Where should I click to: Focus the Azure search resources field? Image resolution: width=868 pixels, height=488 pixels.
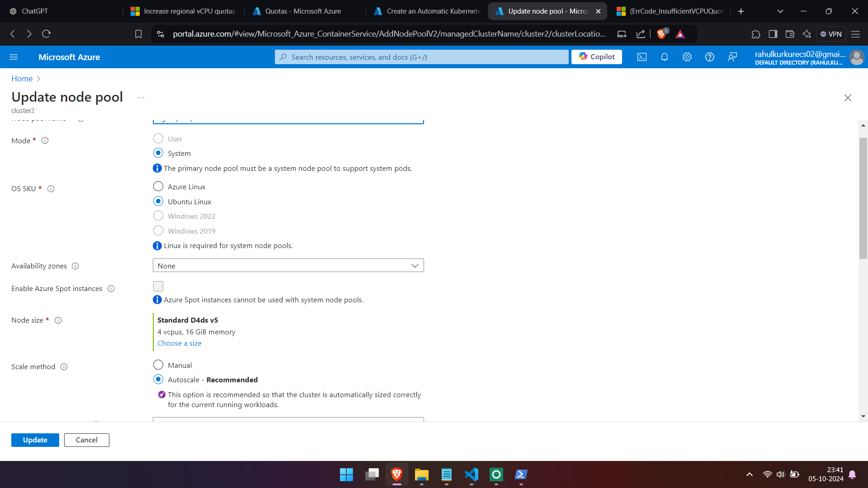(421, 57)
